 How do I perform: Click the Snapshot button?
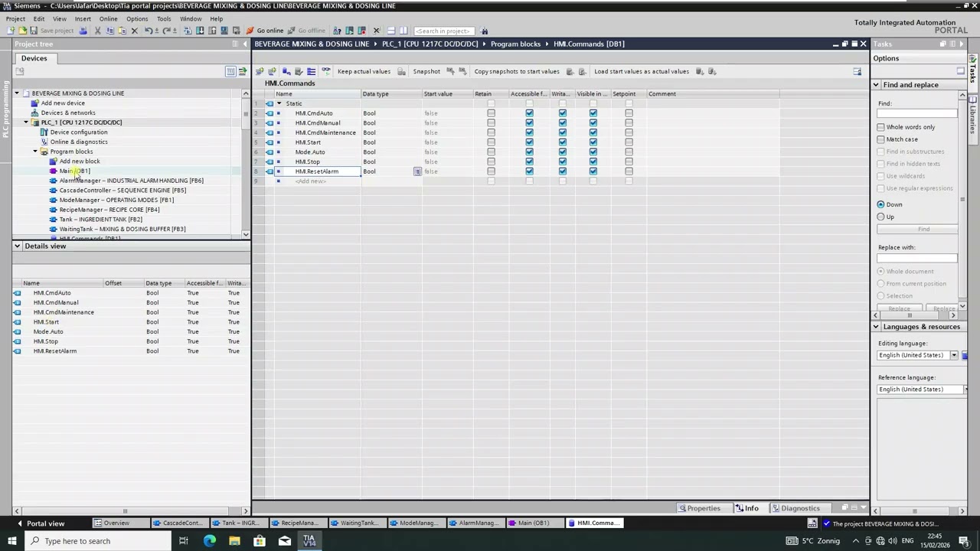pos(426,71)
